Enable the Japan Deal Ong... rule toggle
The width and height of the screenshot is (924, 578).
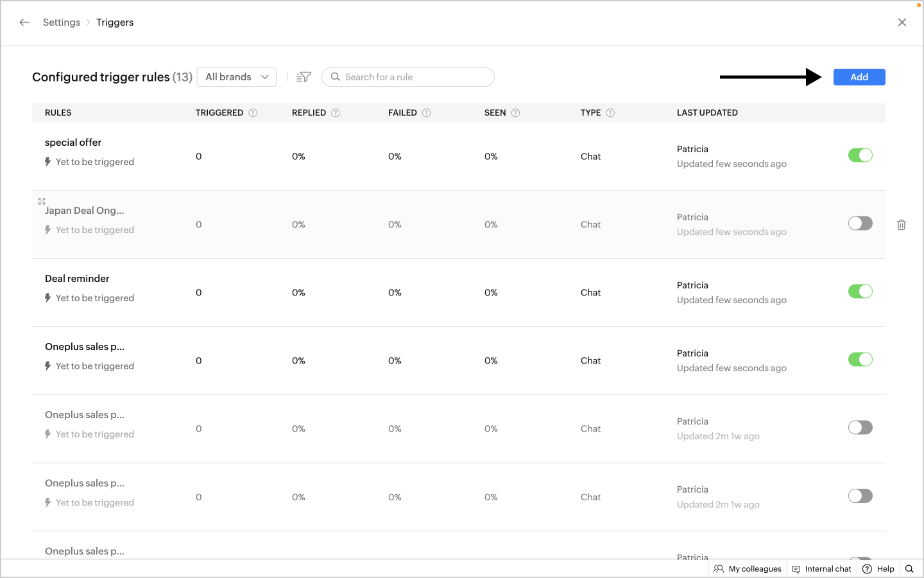(860, 223)
